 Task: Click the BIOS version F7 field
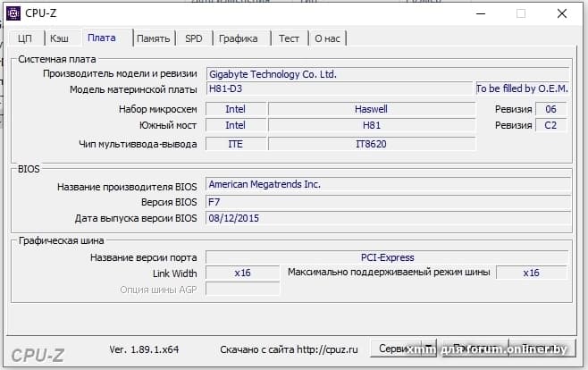(x=388, y=202)
